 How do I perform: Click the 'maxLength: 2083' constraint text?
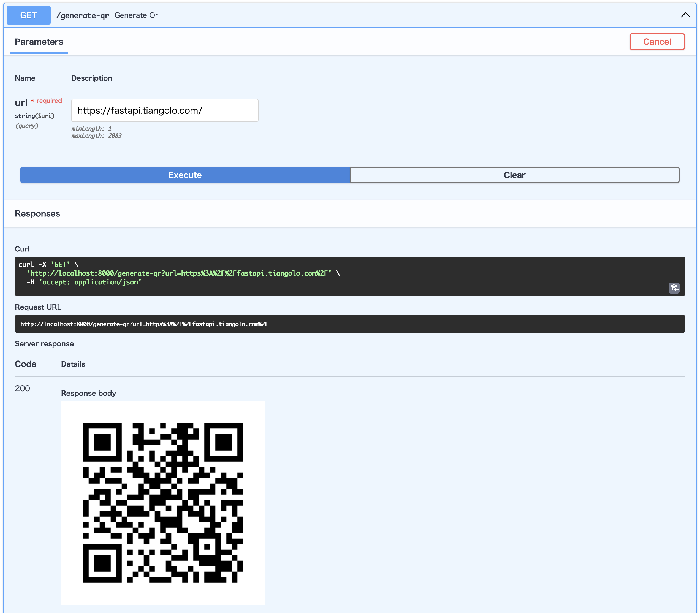point(96,135)
